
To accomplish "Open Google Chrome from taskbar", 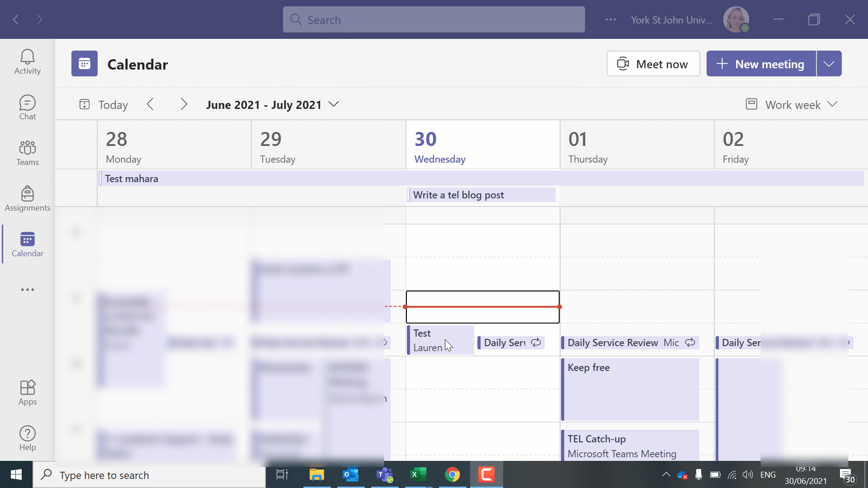I will pyautogui.click(x=453, y=474).
